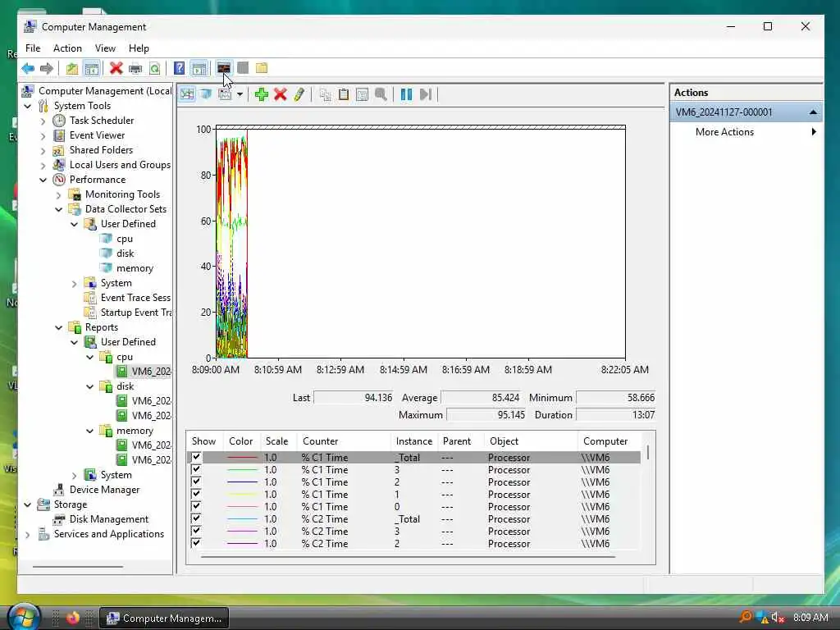The height and width of the screenshot is (630, 840).
Task: Click the zoom magnifier icon
Action: click(x=381, y=94)
